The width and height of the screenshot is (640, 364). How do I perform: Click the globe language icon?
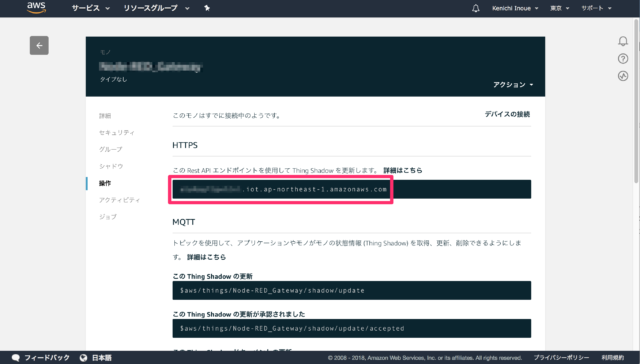(x=84, y=358)
